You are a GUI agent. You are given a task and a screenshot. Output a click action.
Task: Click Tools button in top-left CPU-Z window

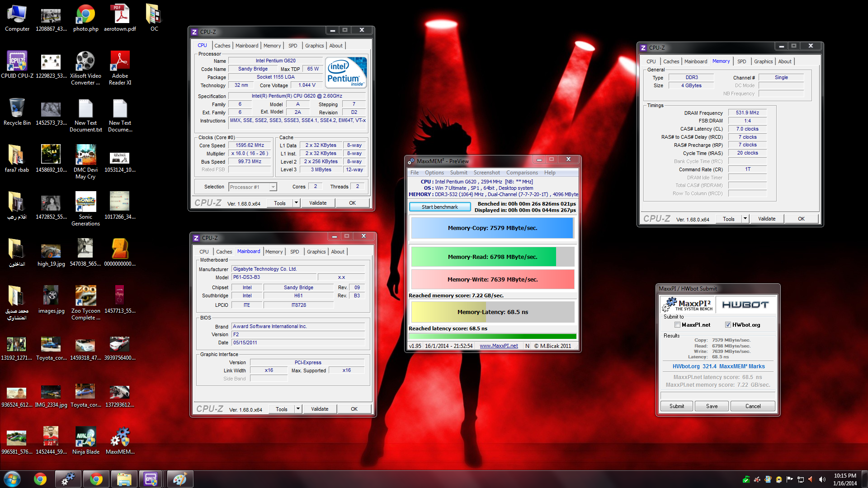coord(280,203)
